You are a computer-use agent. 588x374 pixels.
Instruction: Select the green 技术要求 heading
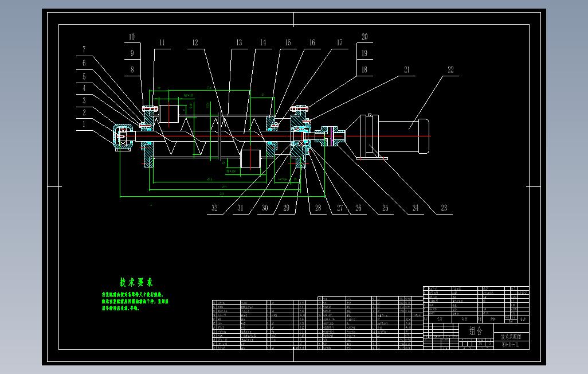136,282
